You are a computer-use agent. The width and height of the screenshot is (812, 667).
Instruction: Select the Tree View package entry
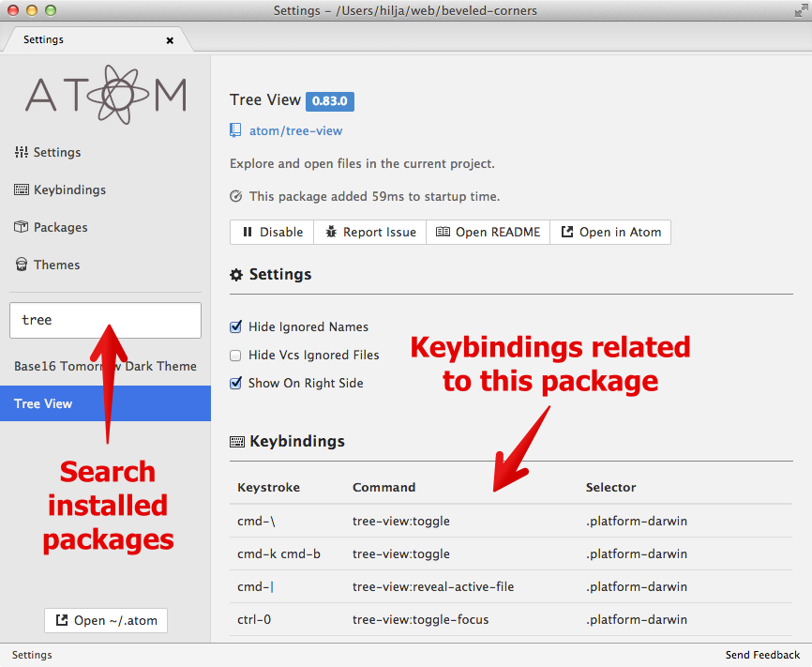[105, 403]
